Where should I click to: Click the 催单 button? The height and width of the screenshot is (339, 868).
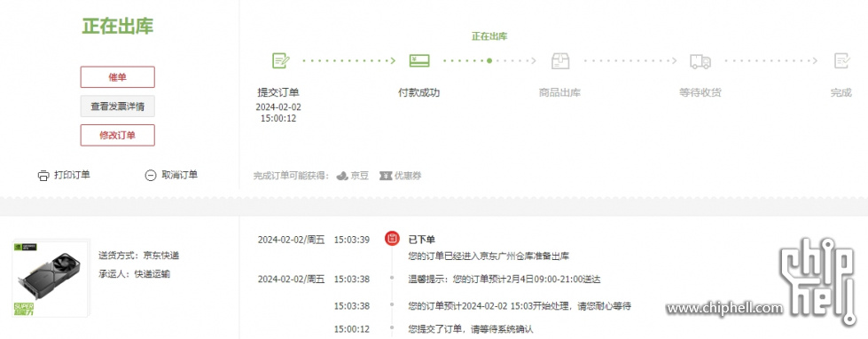[x=117, y=77]
